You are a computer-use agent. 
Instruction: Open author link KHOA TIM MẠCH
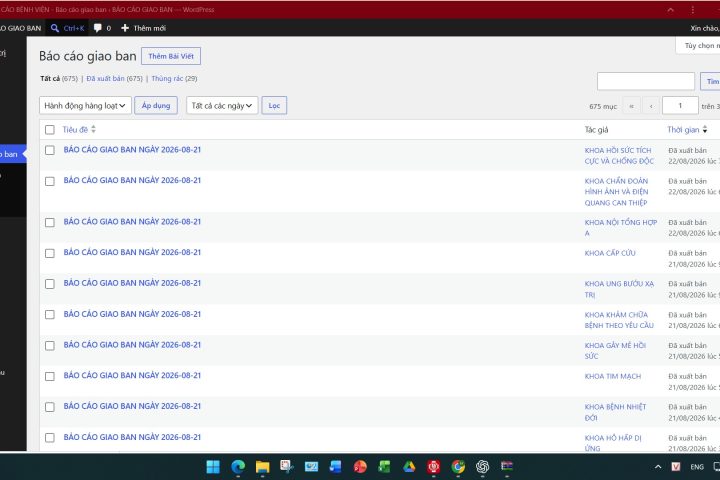click(613, 376)
